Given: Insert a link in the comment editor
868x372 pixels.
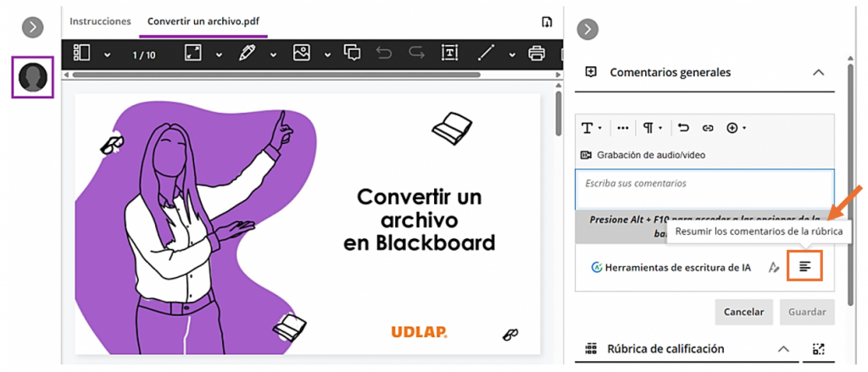Looking at the screenshot, I should (x=708, y=128).
